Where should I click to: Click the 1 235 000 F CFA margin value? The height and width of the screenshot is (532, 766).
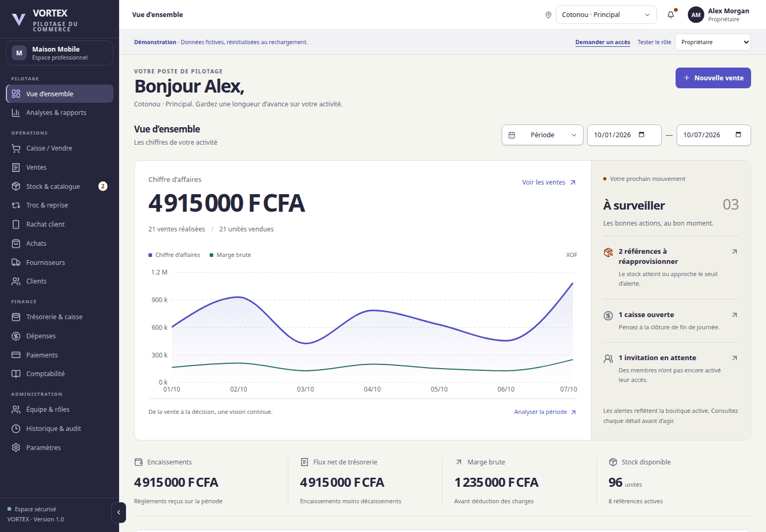tap(496, 483)
